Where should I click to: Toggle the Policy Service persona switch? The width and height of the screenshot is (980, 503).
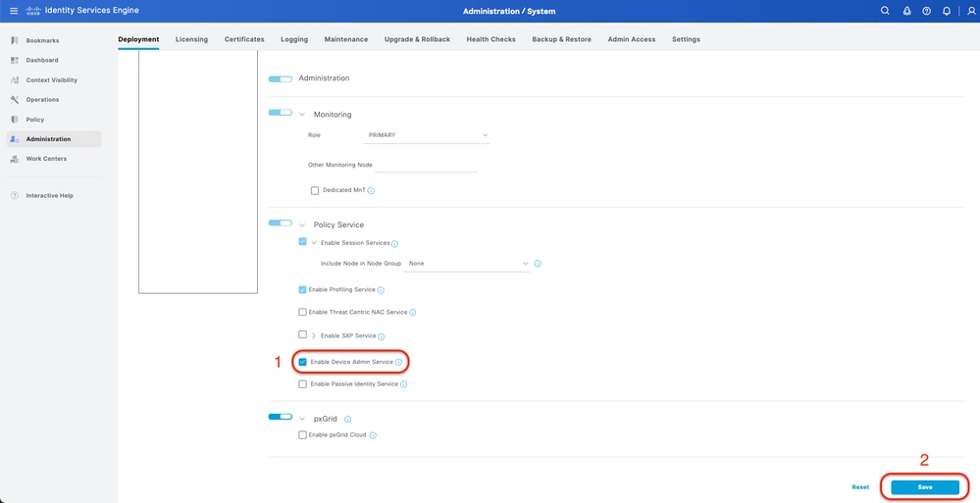click(x=280, y=223)
